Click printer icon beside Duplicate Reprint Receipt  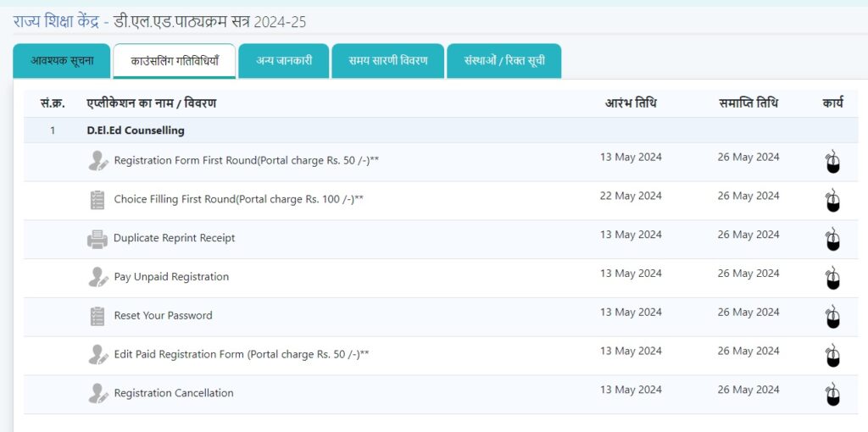point(97,239)
